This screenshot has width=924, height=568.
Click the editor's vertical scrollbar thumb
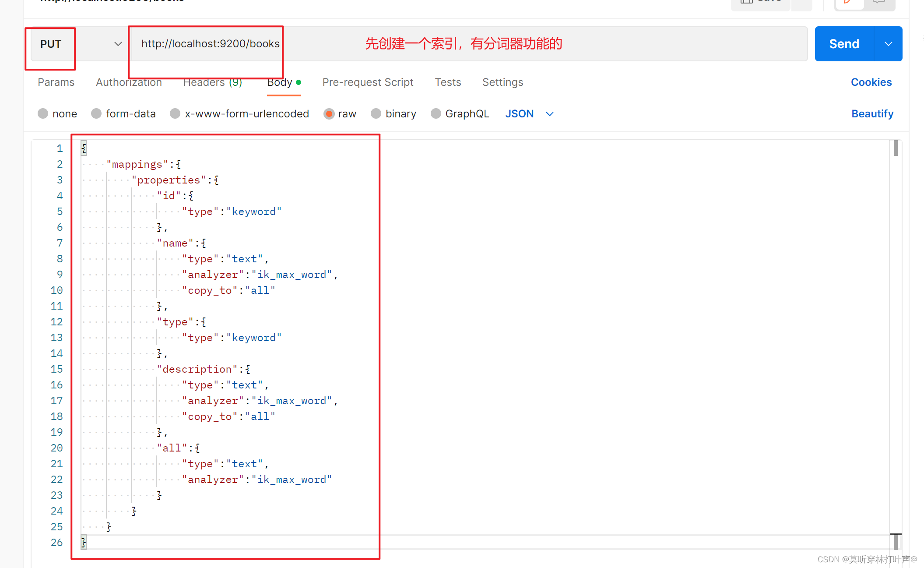(x=896, y=148)
